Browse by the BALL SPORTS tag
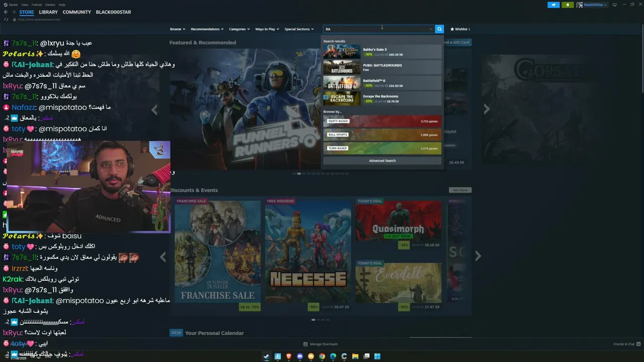The image size is (644, 362). tap(382, 135)
